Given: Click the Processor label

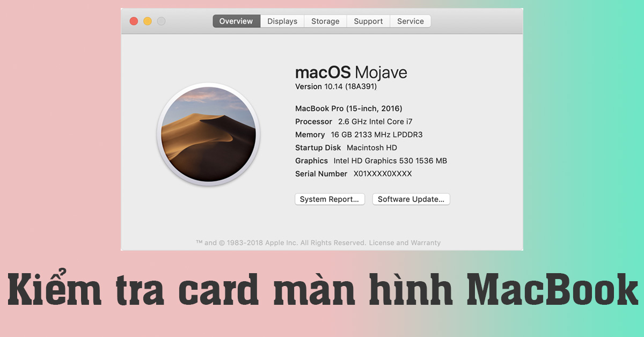Looking at the screenshot, I should (x=314, y=122).
